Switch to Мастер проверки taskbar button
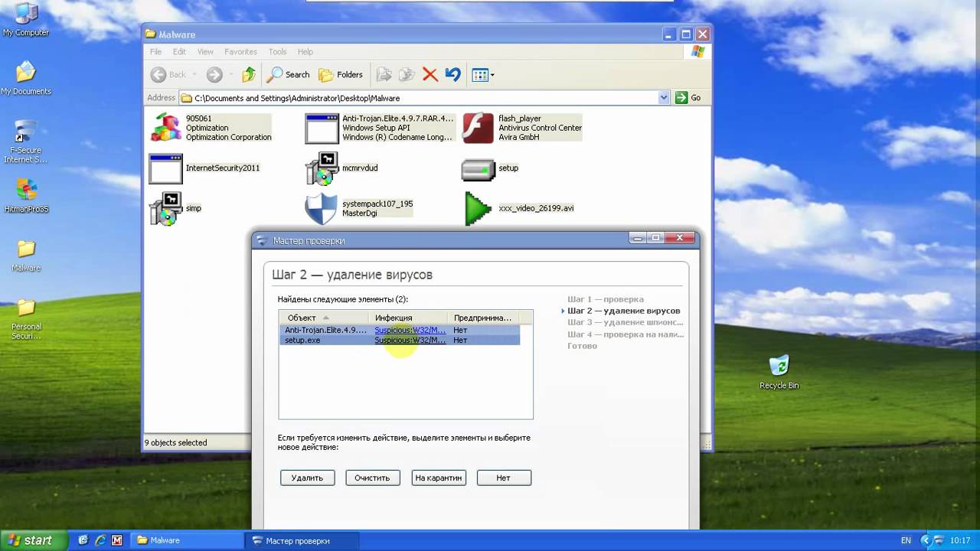980x551 pixels. coord(301,540)
